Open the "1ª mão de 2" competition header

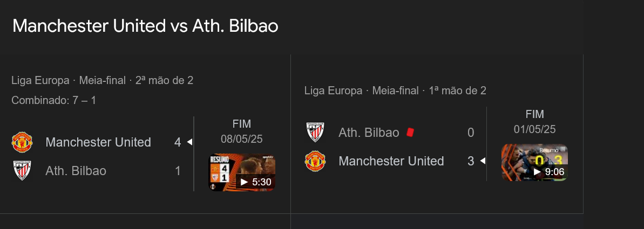coord(395,91)
